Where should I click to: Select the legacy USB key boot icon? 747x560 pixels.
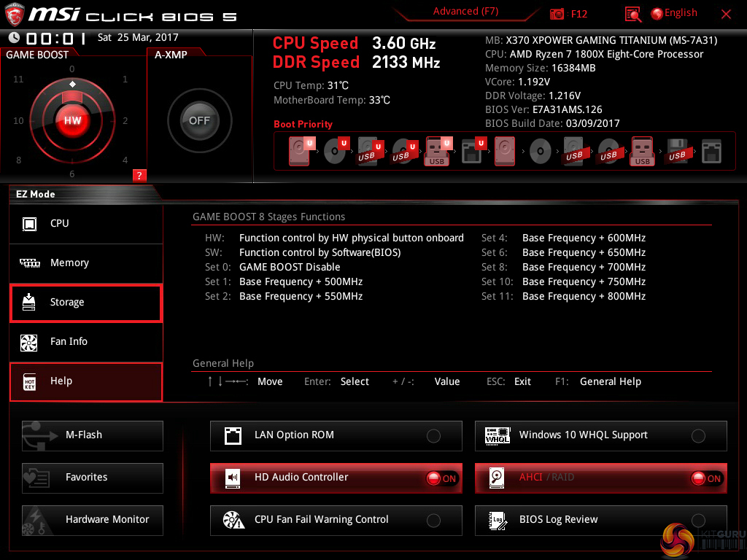642,152
